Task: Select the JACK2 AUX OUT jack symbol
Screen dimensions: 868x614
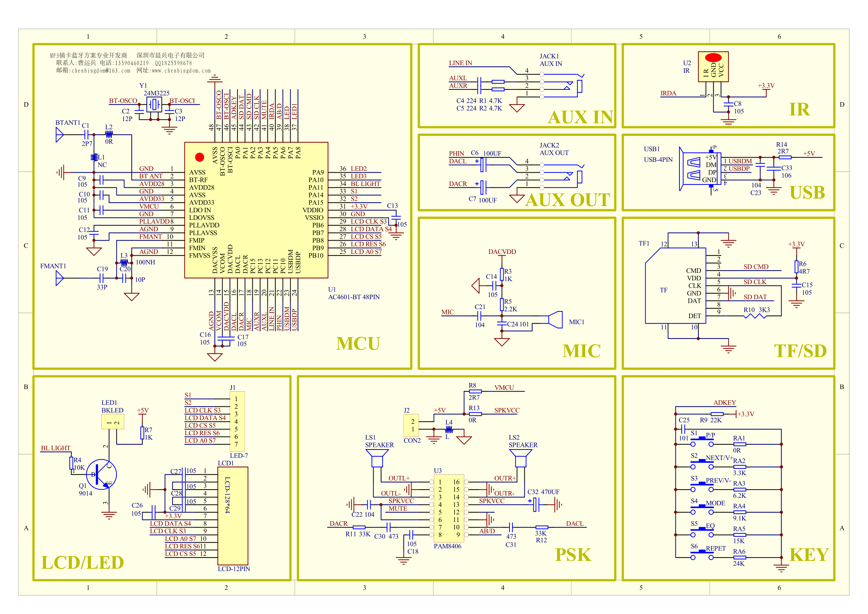Action: click(562, 176)
